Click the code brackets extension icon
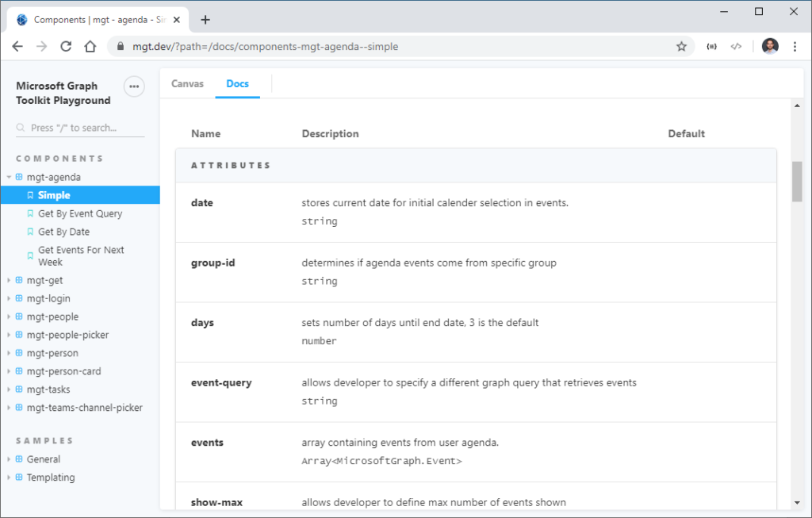Image resolution: width=812 pixels, height=518 pixels. (x=736, y=46)
